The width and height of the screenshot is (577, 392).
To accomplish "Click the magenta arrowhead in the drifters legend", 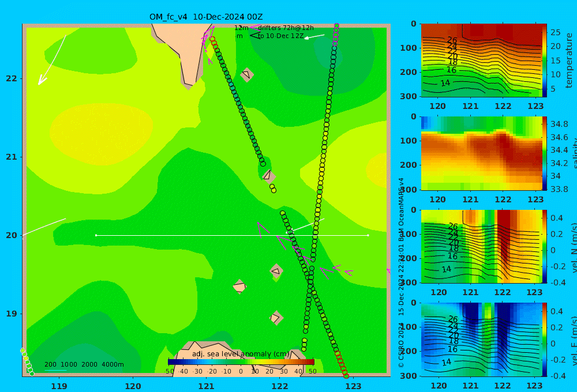I will (x=254, y=27).
